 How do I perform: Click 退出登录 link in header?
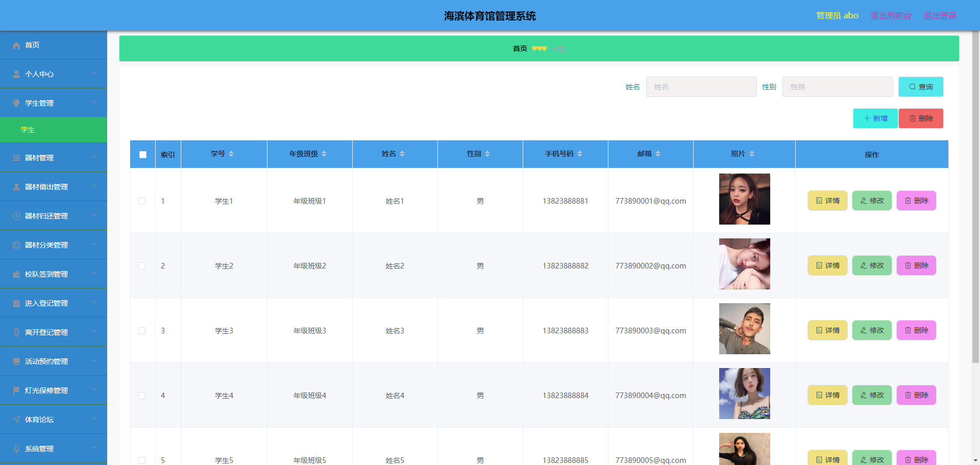pos(940,16)
